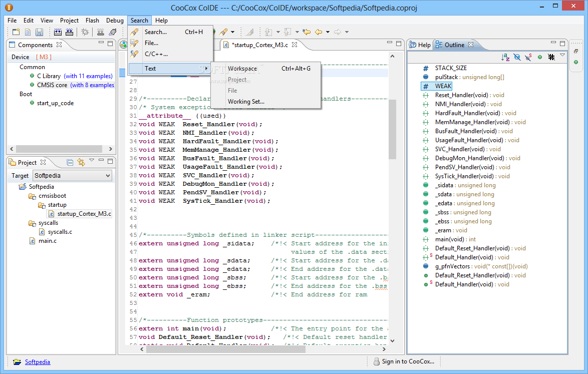Screen dimensions: 588x374
Task: Start debugging with the bug icon
Action: pyautogui.click(x=85, y=32)
